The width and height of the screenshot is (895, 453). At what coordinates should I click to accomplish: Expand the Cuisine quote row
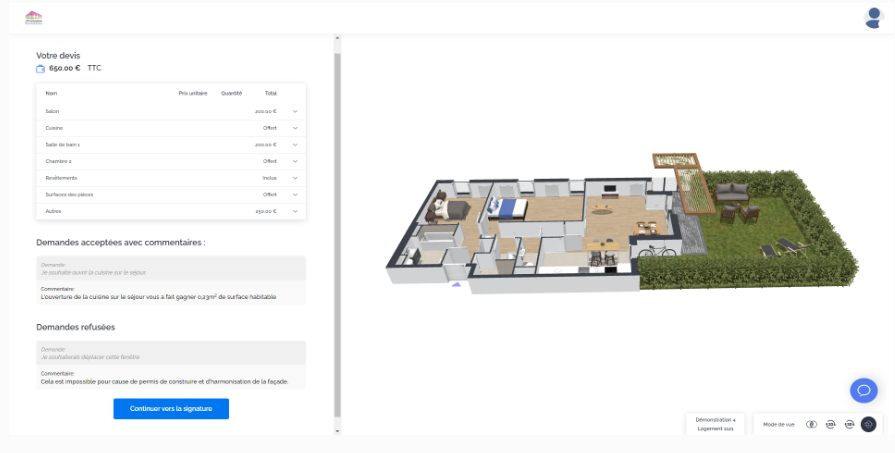pos(295,128)
